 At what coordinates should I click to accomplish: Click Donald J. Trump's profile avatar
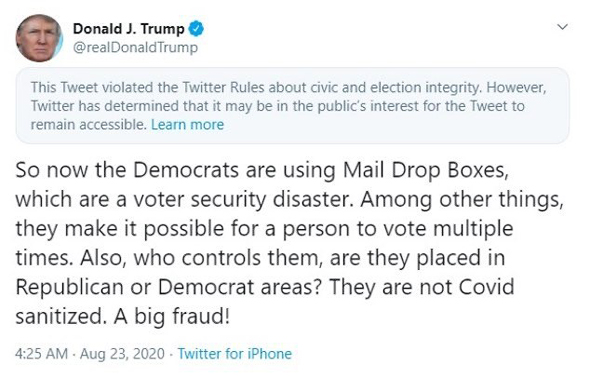(39, 38)
